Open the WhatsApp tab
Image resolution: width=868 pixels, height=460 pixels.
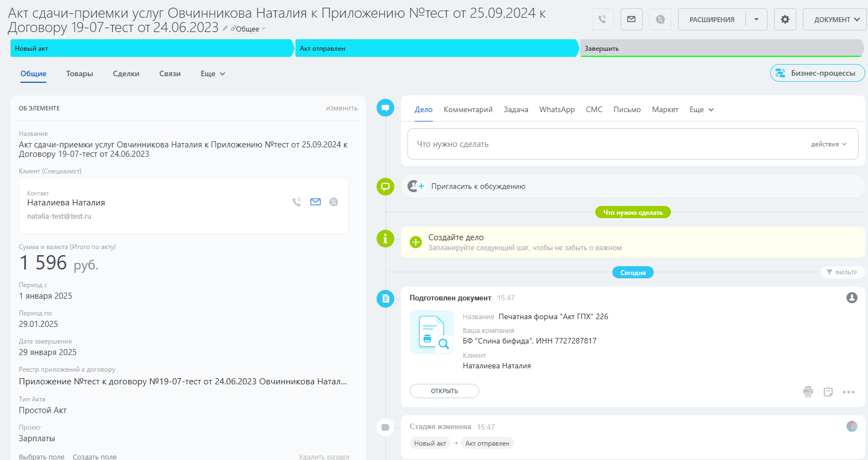pyautogui.click(x=557, y=110)
